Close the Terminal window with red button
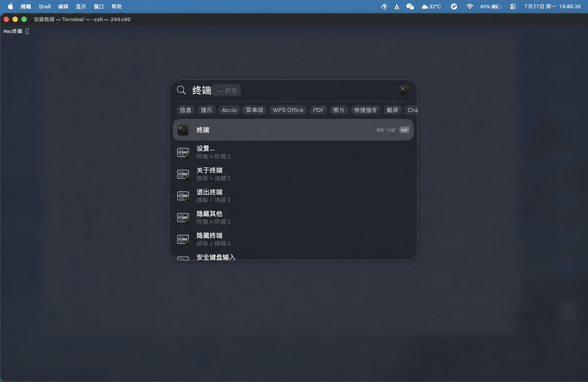 point(6,19)
